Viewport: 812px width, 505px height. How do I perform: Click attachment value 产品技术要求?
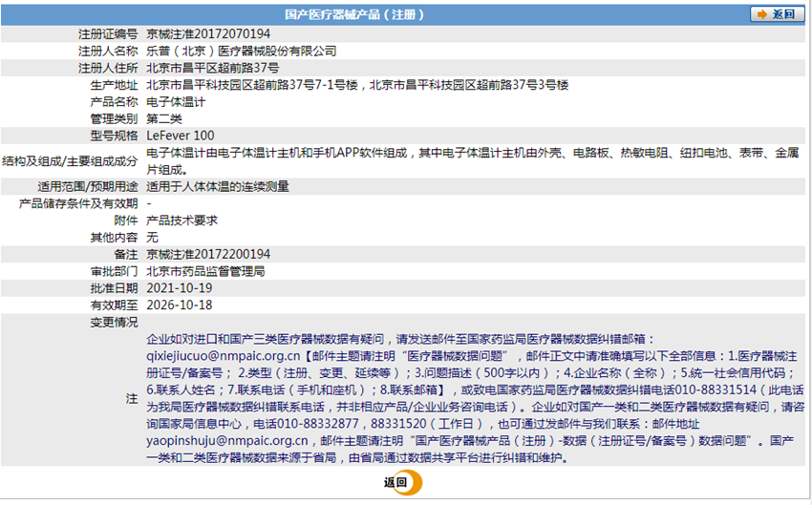182,221
